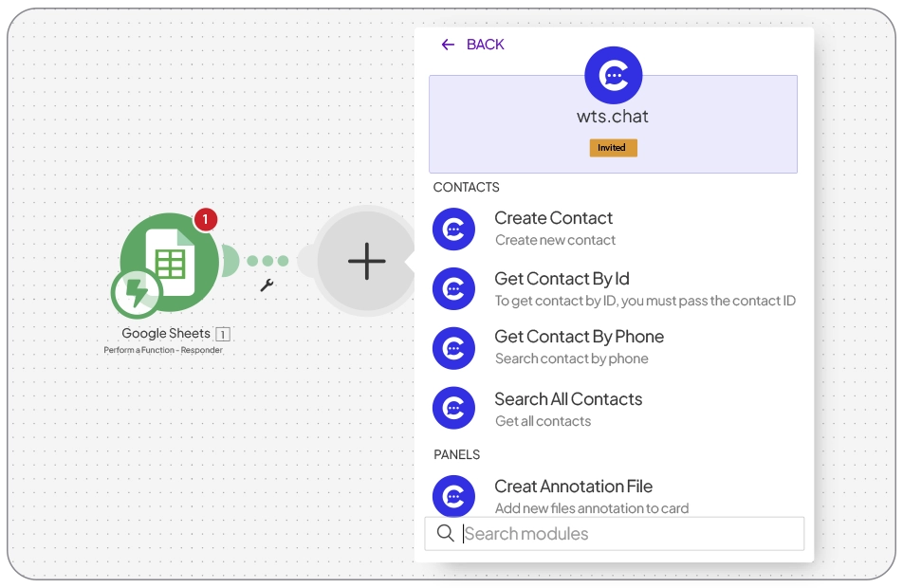Click the Google Sheets label

point(166,334)
